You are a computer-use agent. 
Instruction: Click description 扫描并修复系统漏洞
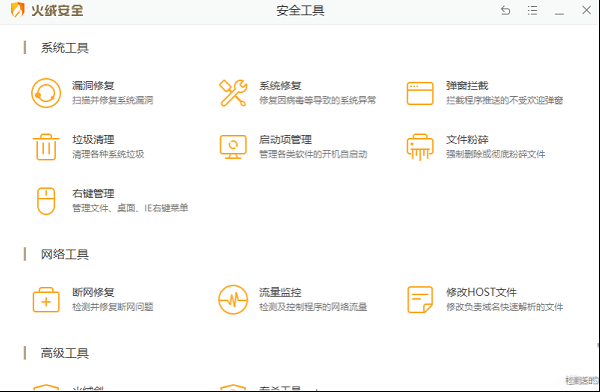[113, 100]
